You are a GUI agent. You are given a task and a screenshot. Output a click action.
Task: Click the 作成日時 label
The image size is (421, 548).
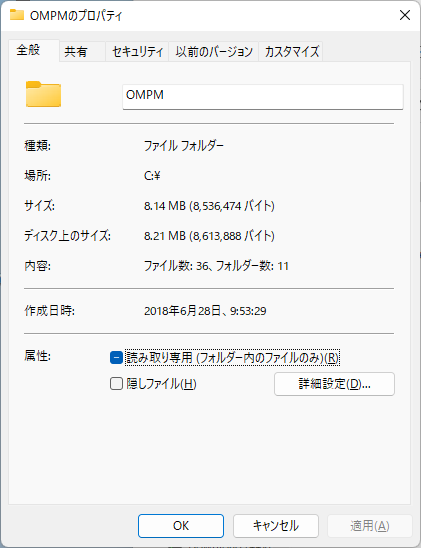point(49,310)
